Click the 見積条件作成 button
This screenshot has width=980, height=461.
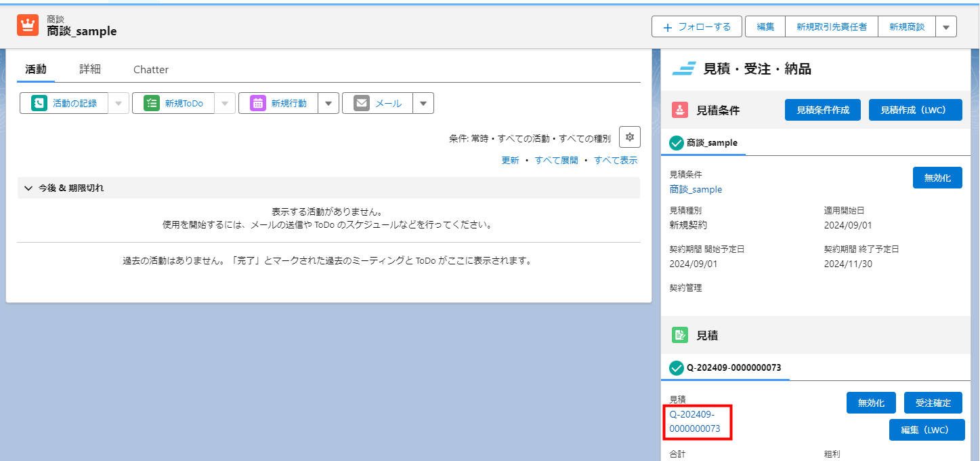tap(823, 110)
